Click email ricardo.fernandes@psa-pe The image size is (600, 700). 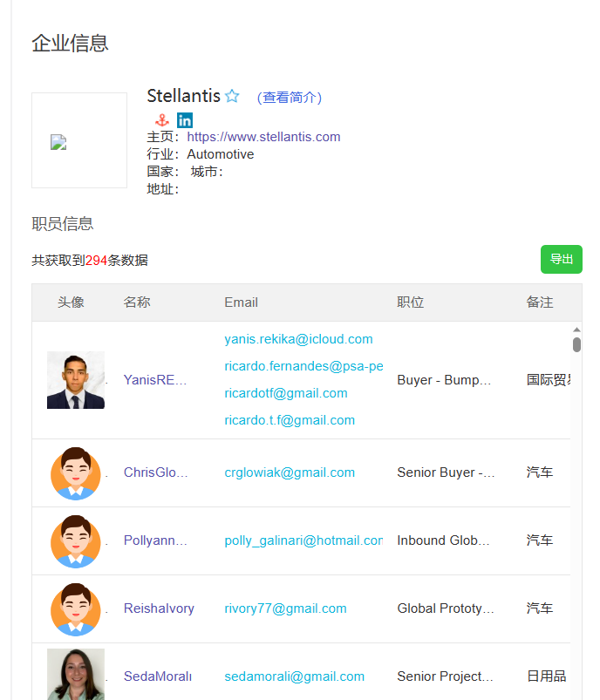tap(303, 366)
